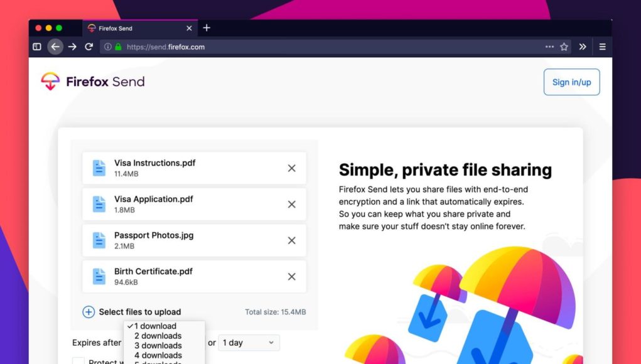Bookmark this page with the star icon
Screen dimensions: 641x364
pyautogui.click(x=564, y=46)
